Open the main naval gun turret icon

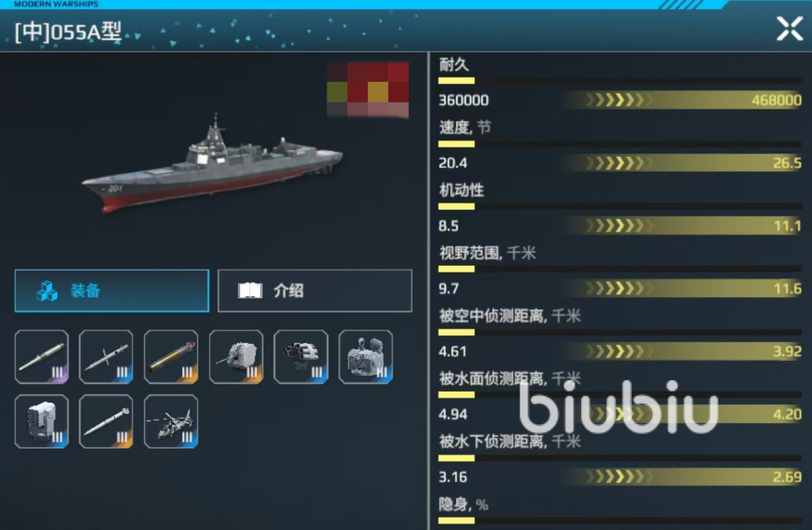(x=236, y=357)
